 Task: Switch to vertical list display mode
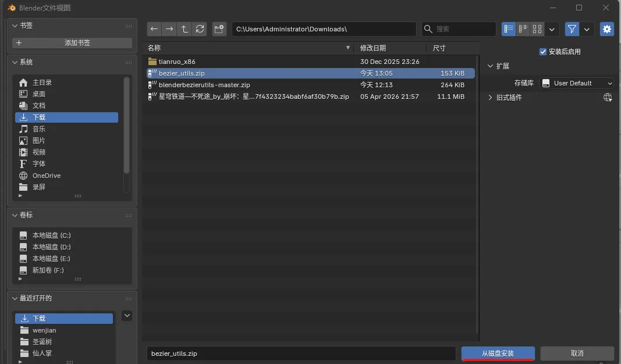coord(509,29)
